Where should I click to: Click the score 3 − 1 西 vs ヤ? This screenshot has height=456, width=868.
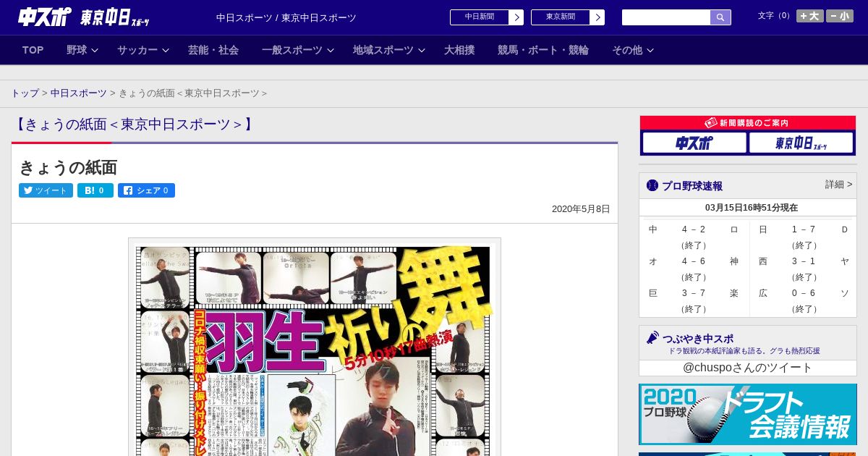click(x=804, y=261)
